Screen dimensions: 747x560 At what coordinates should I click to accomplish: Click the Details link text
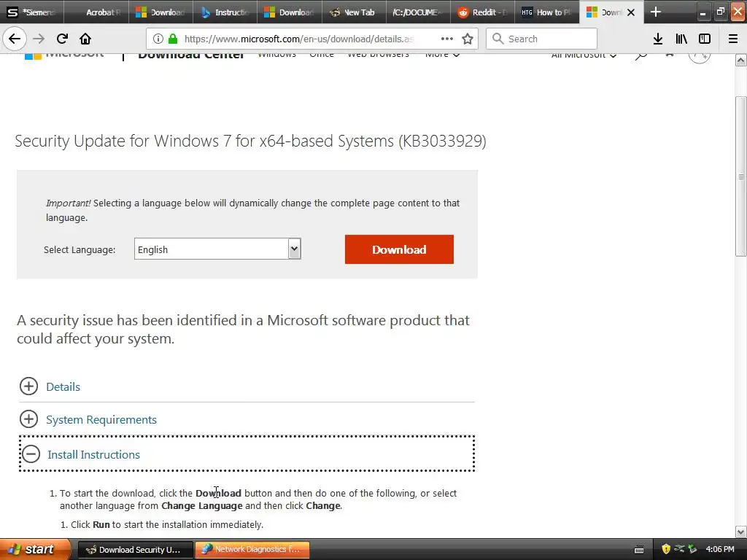[63, 386]
